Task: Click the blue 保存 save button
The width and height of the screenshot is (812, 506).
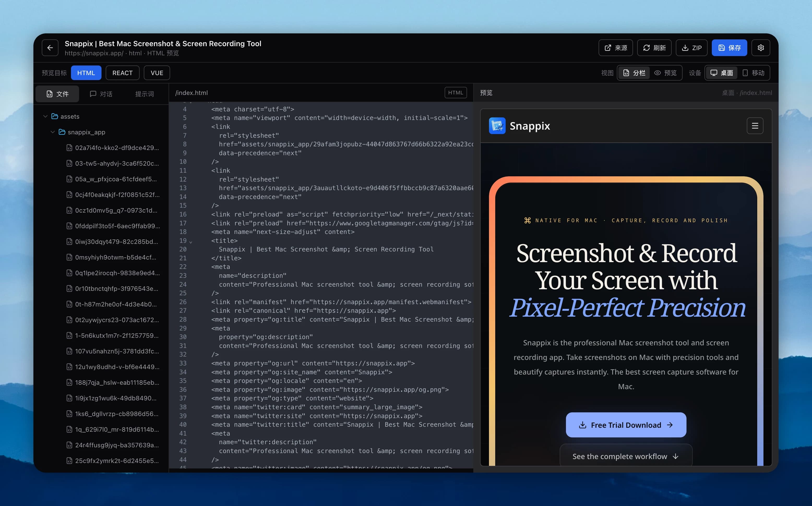Action: (729, 48)
